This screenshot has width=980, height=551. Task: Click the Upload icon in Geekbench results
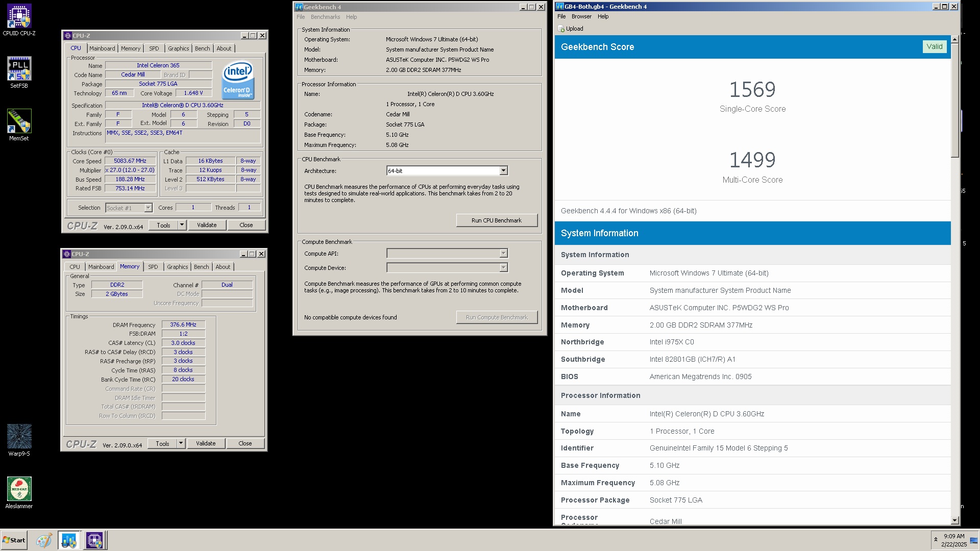click(x=561, y=29)
